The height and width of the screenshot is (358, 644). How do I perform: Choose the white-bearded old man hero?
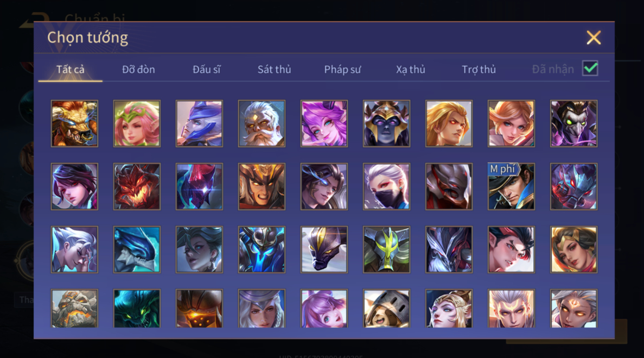pyautogui.click(x=262, y=123)
